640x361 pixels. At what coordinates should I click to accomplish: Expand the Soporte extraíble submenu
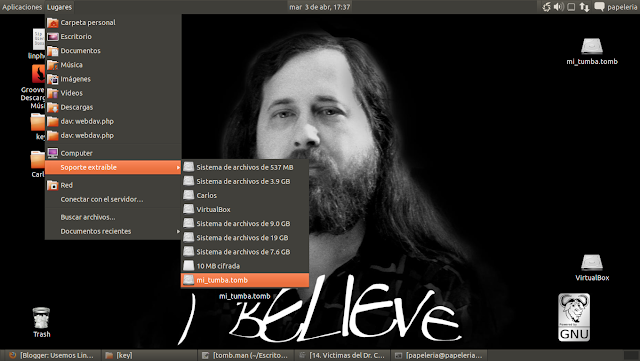coord(113,167)
